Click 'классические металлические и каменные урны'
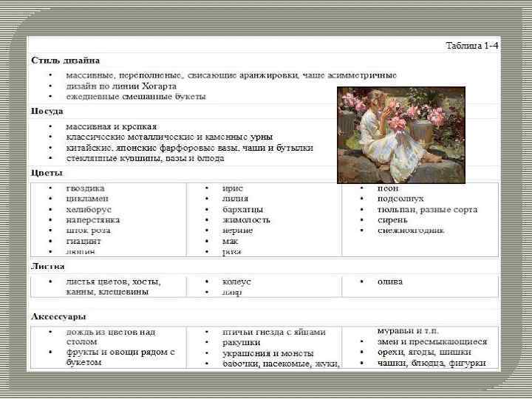The width and height of the screenshot is (532, 399). tap(169, 137)
